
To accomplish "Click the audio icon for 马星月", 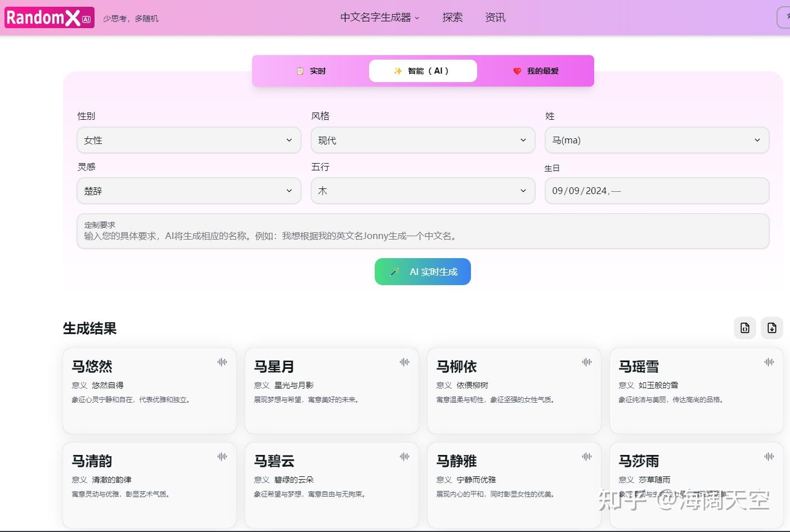I will (405, 362).
